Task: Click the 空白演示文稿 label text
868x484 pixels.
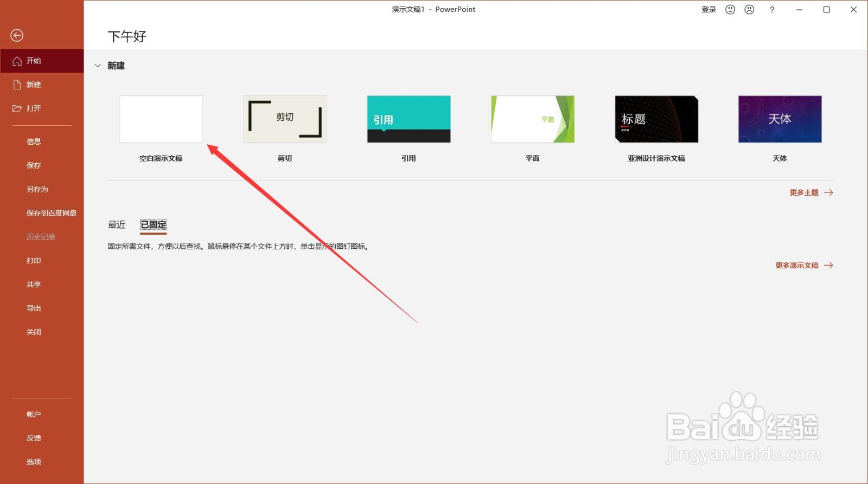Action: coord(161,158)
